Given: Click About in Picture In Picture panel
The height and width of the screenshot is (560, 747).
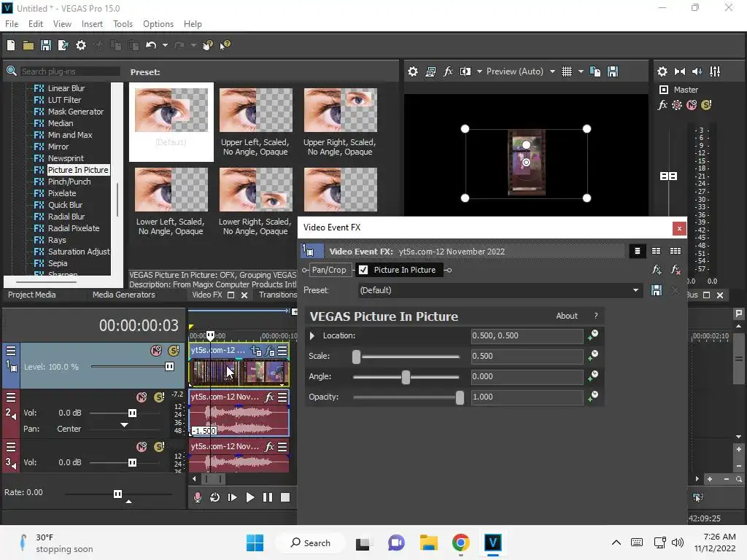Looking at the screenshot, I should click(x=566, y=316).
